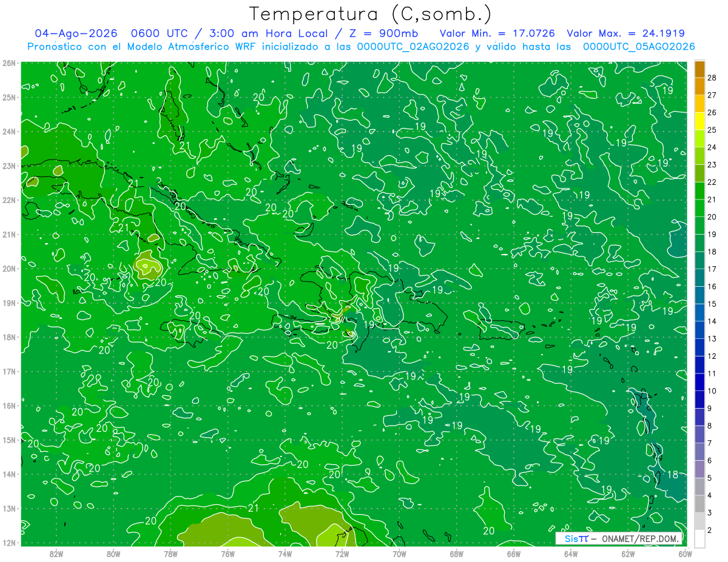Click the title 'Temperatura (C,somb.)'

[x=371, y=14]
